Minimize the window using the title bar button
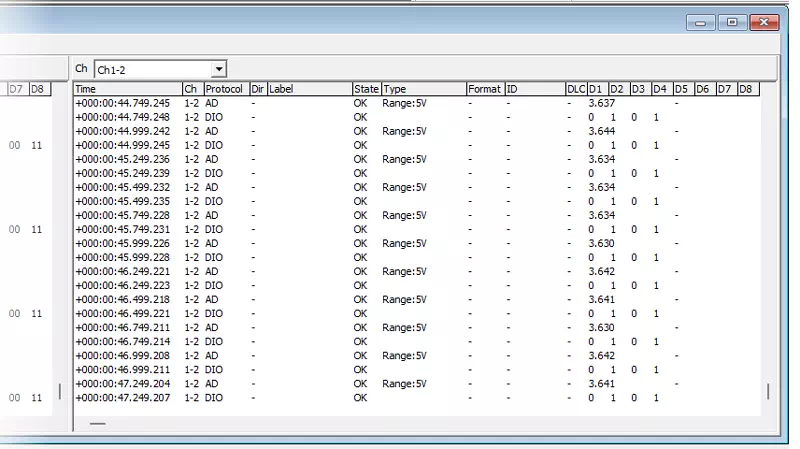800x449 pixels. 700,22
